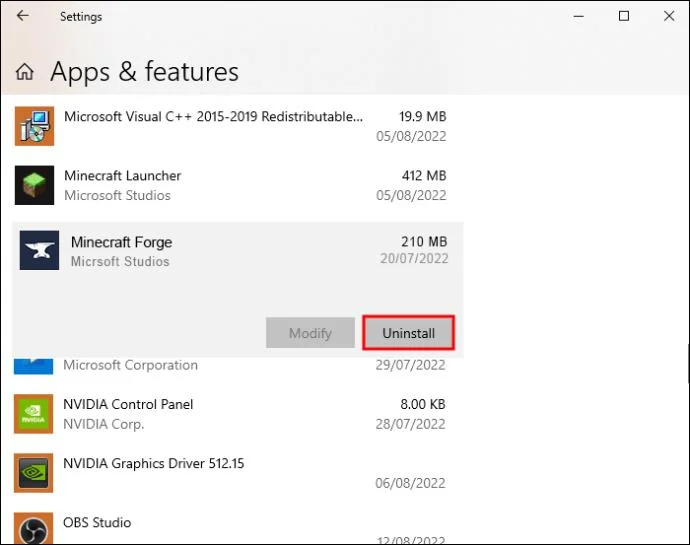Select the Minecraft Launcher app name
Viewport: 690px width, 545px height.
pos(123,176)
